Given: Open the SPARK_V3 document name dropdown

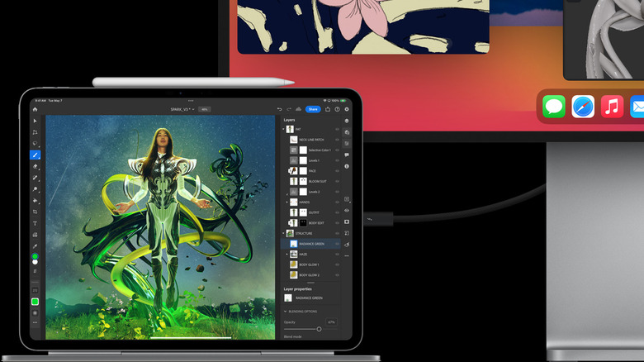Looking at the screenshot, I should [182, 109].
